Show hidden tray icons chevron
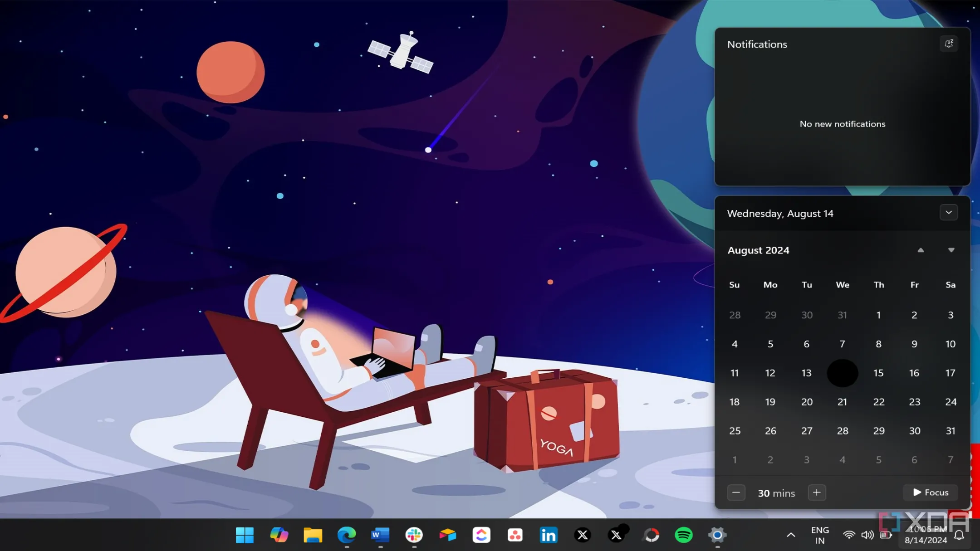This screenshot has height=551, width=980. pos(791,535)
